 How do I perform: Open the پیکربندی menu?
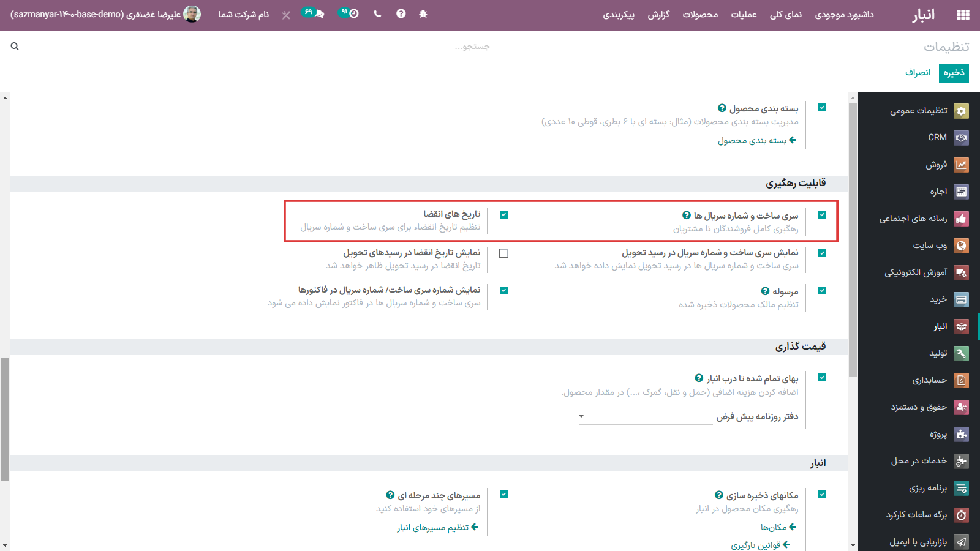(x=618, y=15)
